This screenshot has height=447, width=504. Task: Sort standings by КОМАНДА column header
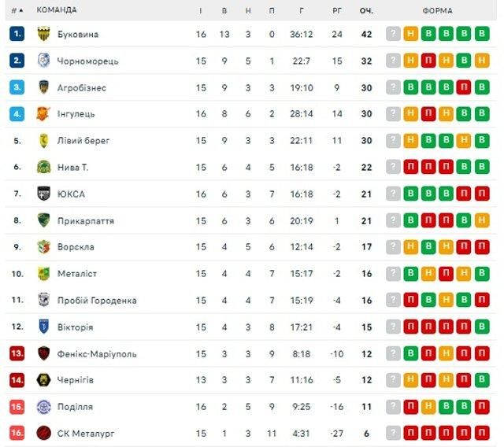pos(57,10)
